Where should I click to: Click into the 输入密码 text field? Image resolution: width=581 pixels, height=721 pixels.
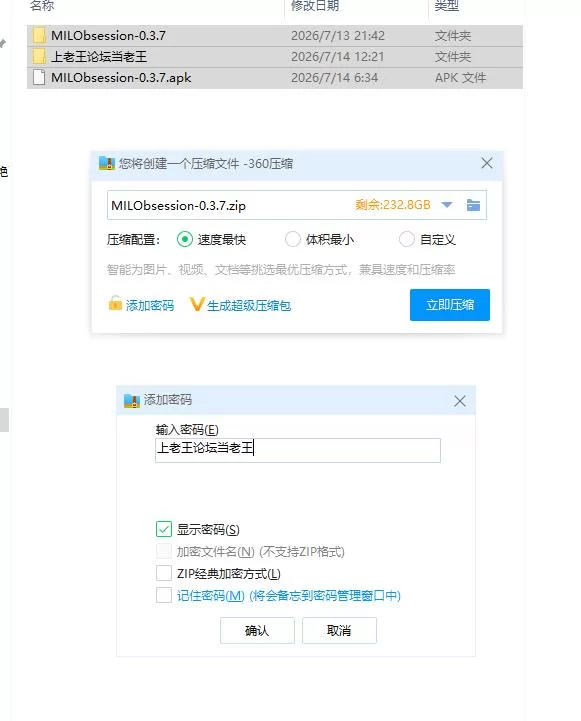298,450
